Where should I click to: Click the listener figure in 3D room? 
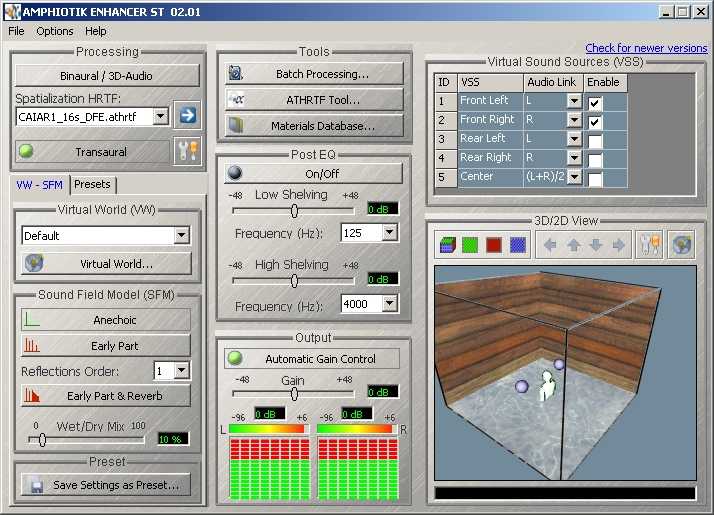click(546, 386)
